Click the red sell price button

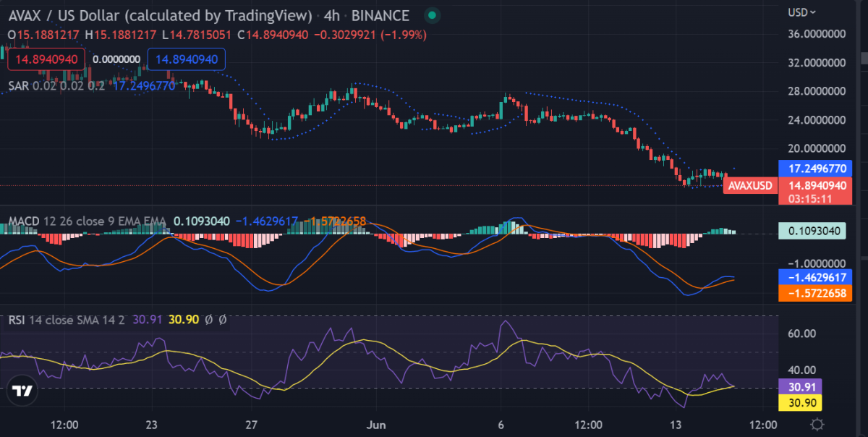(46, 59)
